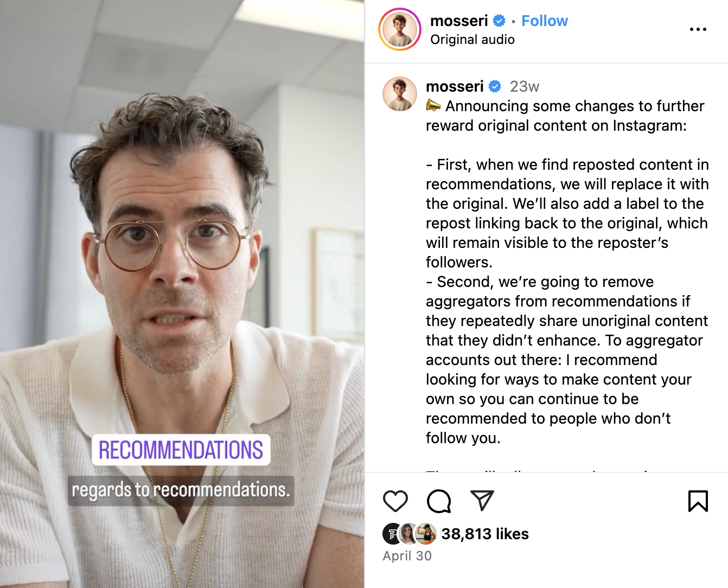Click verified badge in caption

click(495, 86)
